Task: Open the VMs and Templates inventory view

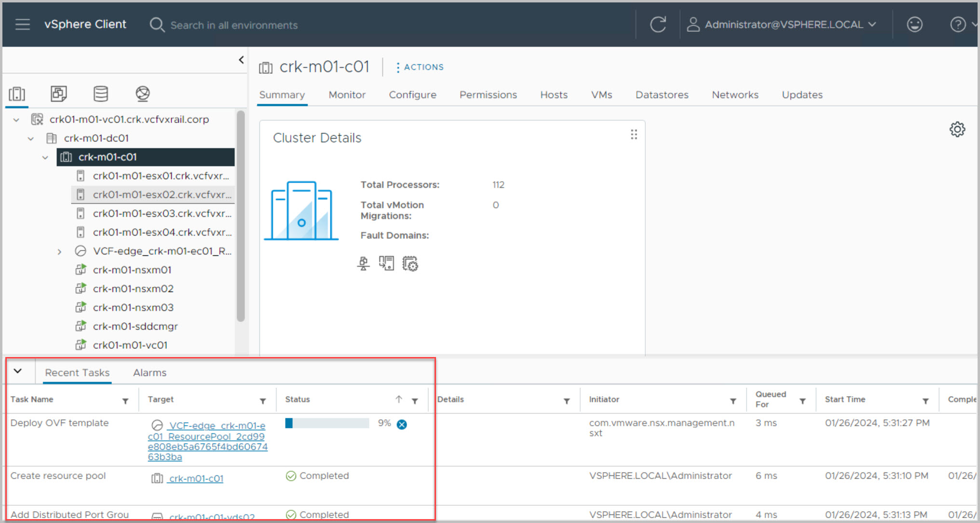Action: [59, 94]
